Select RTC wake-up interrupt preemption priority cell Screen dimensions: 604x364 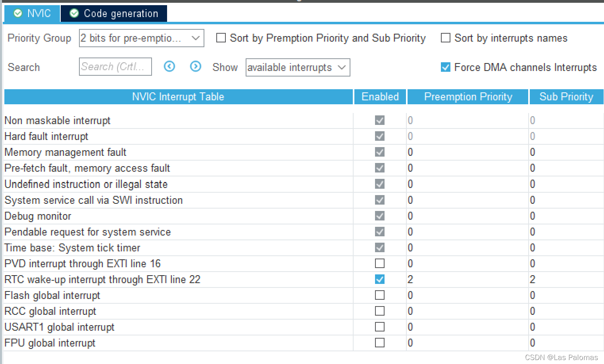coord(467,280)
